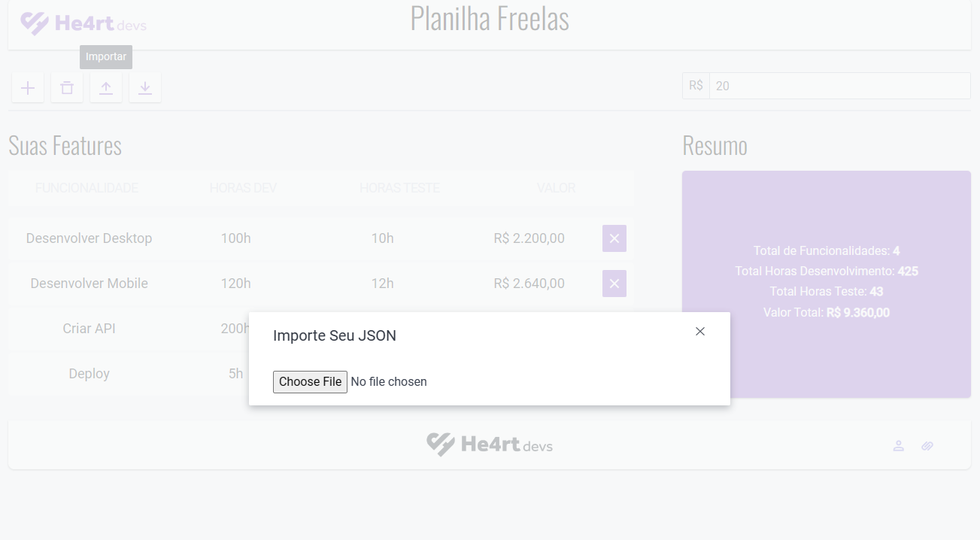Select the user profile icon in the footer
The image size is (980, 540).
pos(899,445)
